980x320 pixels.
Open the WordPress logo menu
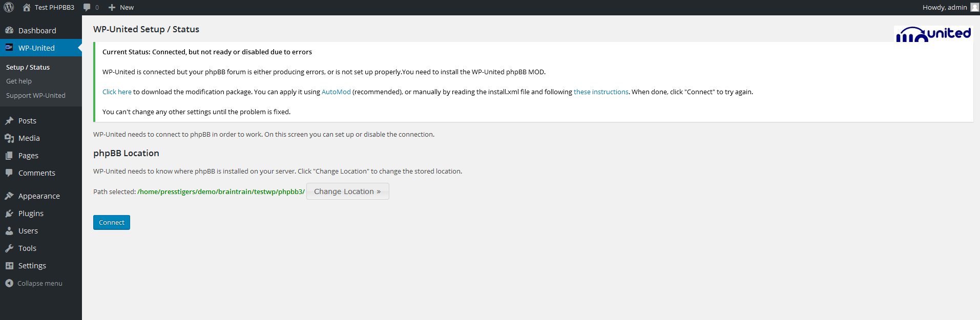pos(9,7)
